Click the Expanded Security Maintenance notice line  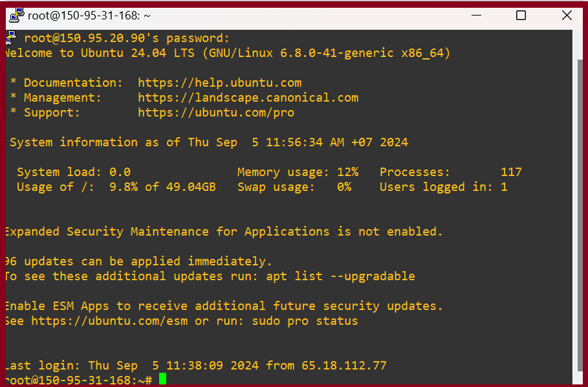224,232
